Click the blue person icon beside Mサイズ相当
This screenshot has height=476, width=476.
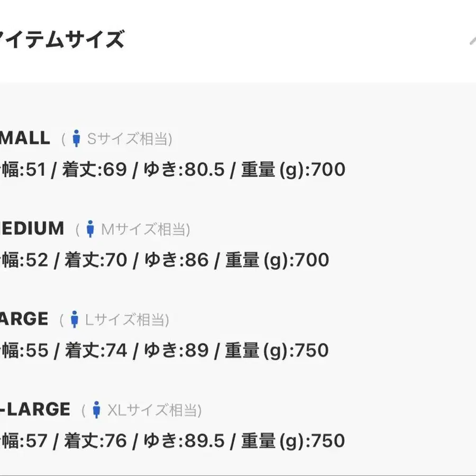(90, 229)
